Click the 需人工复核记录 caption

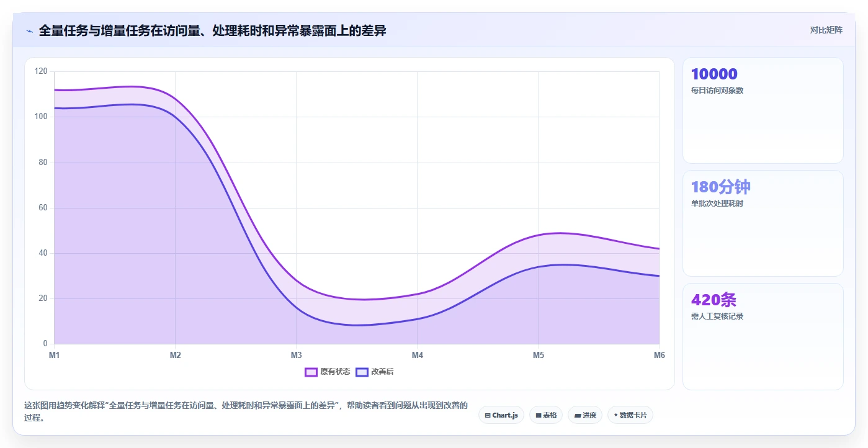(x=717, y=316)
